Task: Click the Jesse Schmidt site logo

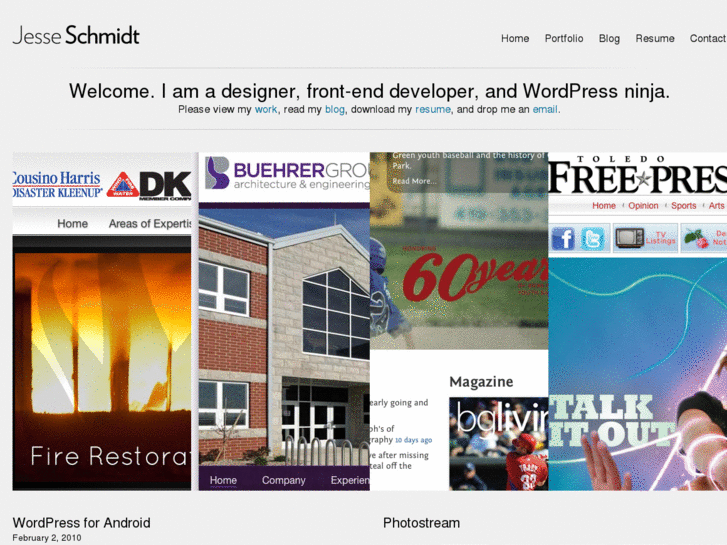Action: (76, 36)
